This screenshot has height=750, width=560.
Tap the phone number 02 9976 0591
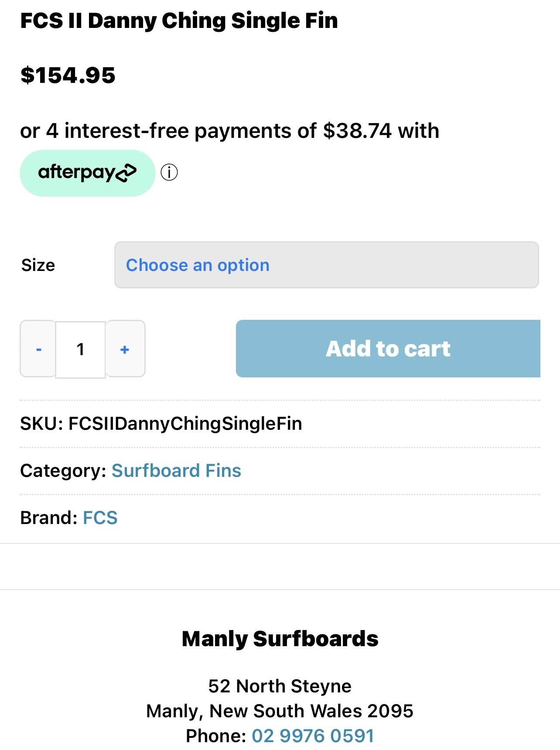(x=313, y=736)
